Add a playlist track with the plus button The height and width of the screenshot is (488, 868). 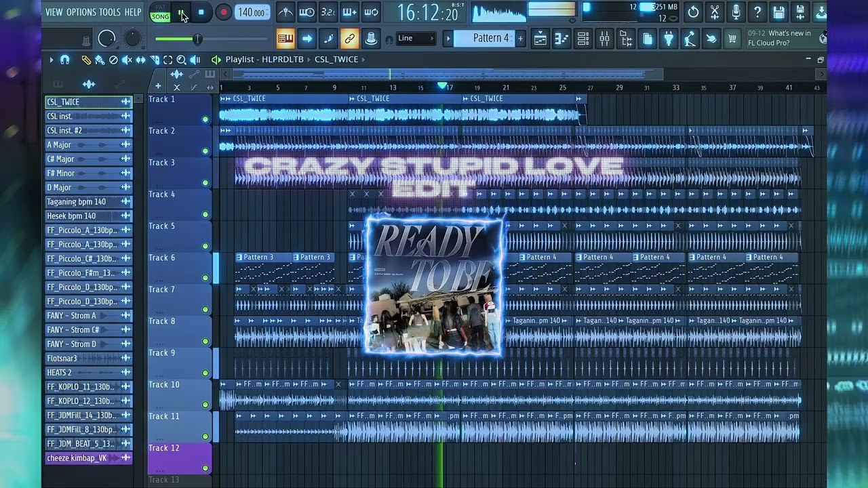[158, 86]
